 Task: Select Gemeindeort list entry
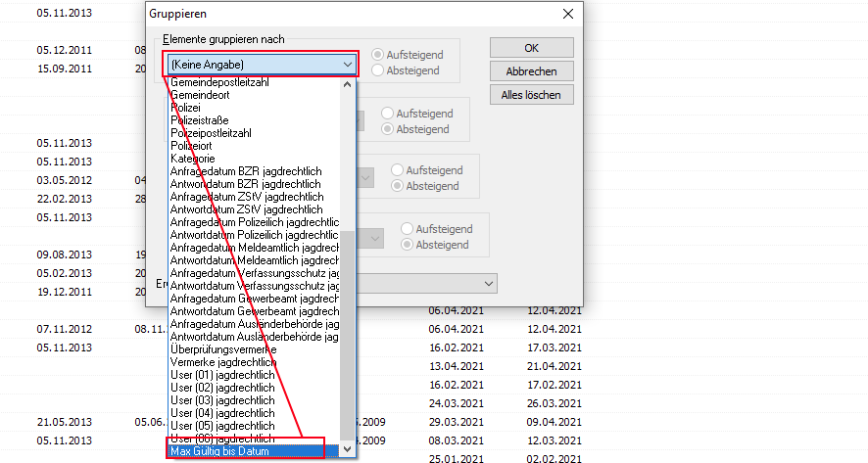pos(200,94)
